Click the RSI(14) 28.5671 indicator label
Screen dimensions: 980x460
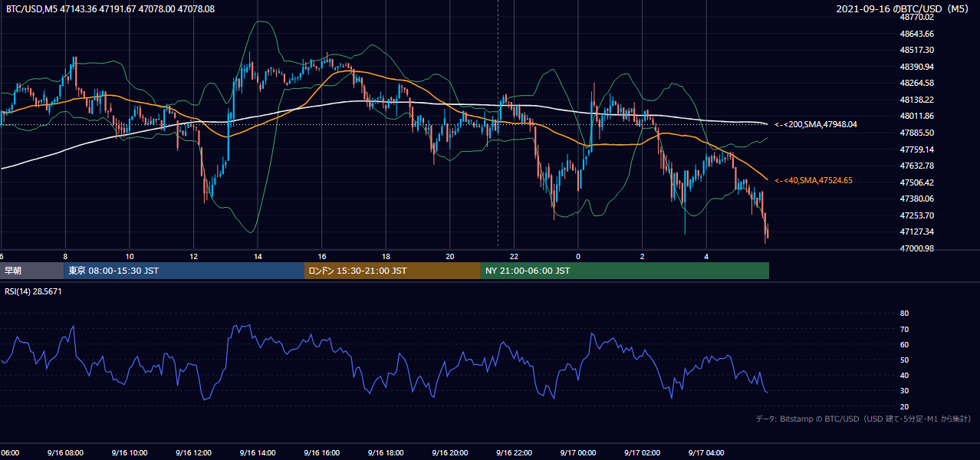coord(33,292)
